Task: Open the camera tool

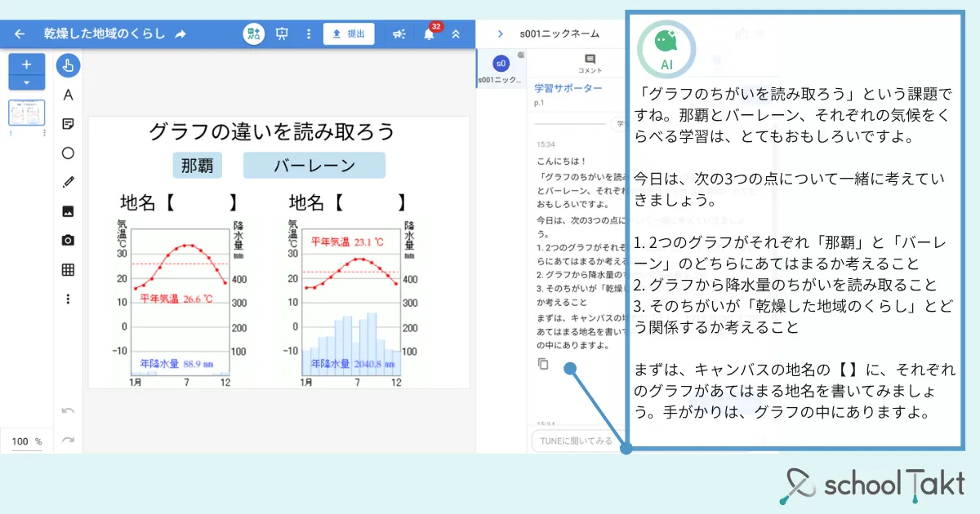Action: 68,241
